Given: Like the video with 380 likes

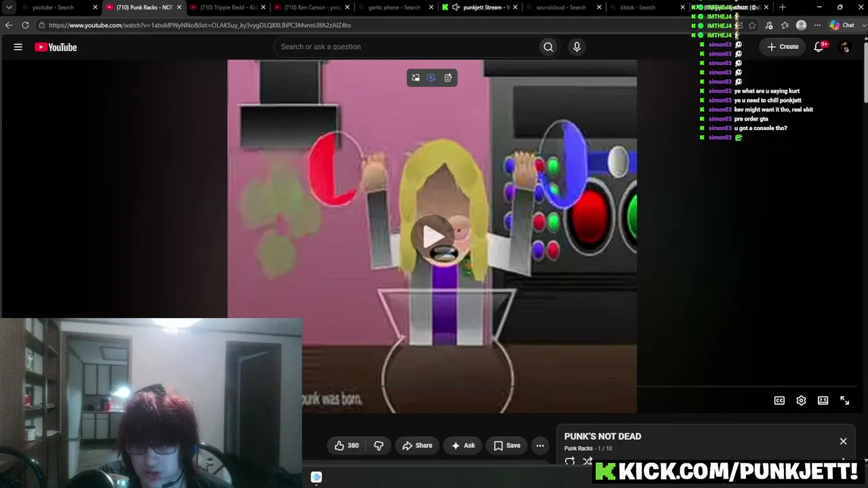Looking at the screenshot, I should (347, 445).
